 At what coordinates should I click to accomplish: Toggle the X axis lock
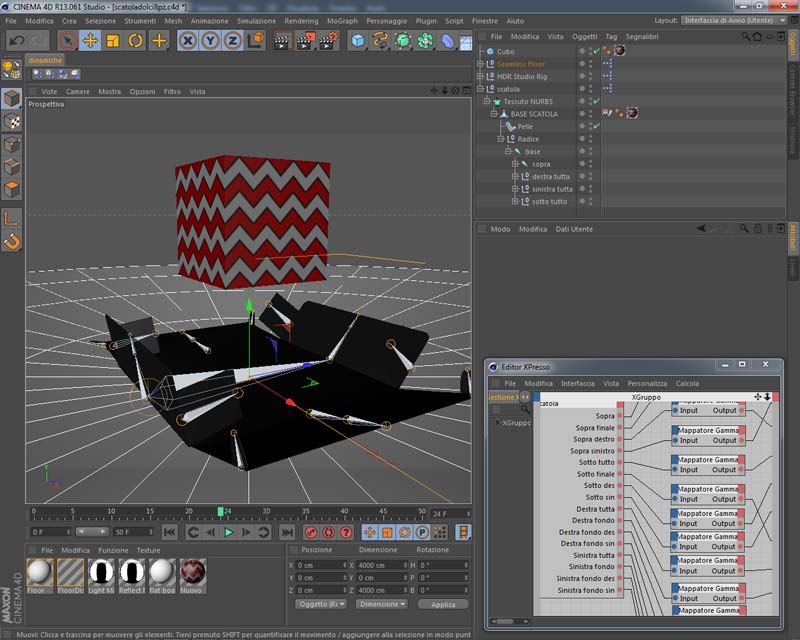click(x=188, y=41)
